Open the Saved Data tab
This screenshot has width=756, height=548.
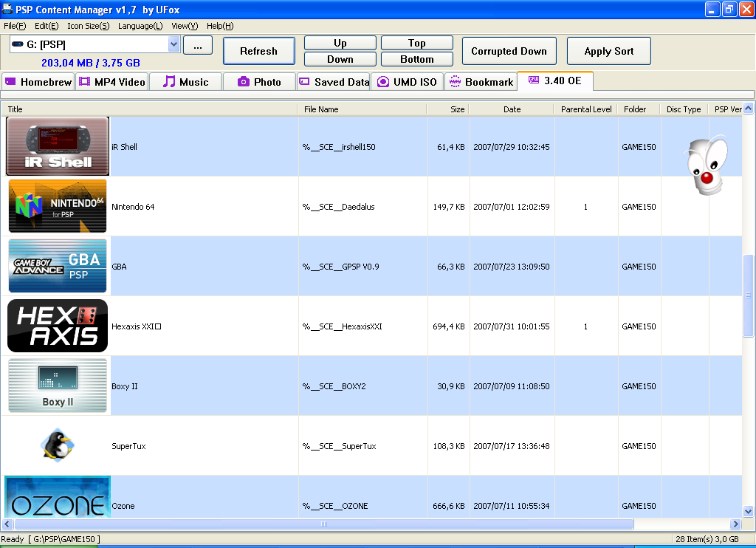(334, 81)
